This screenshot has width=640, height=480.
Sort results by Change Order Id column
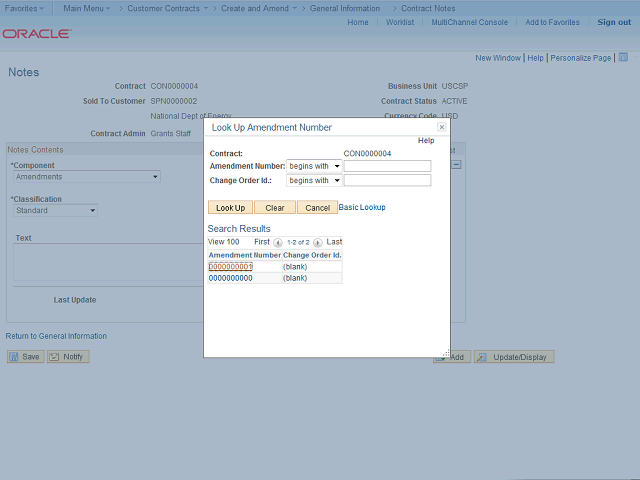click(312, 255)
